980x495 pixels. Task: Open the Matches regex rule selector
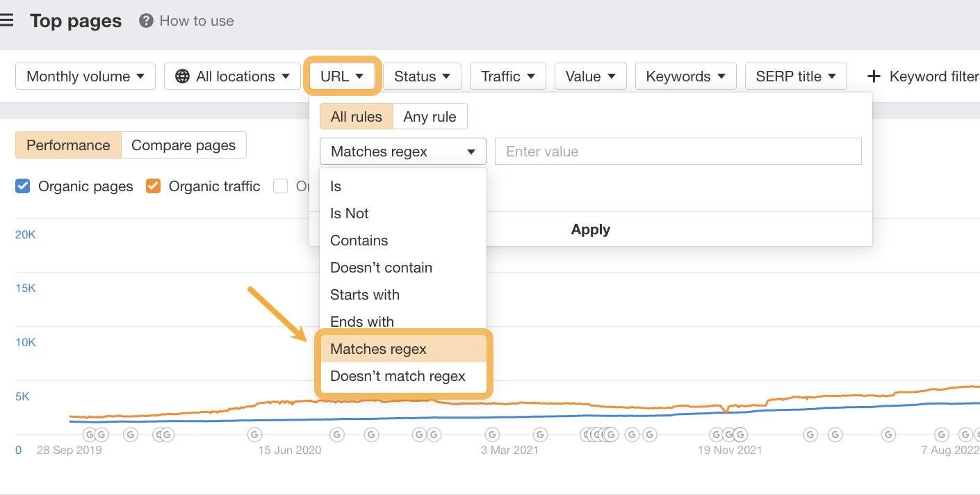coord(403,152)
